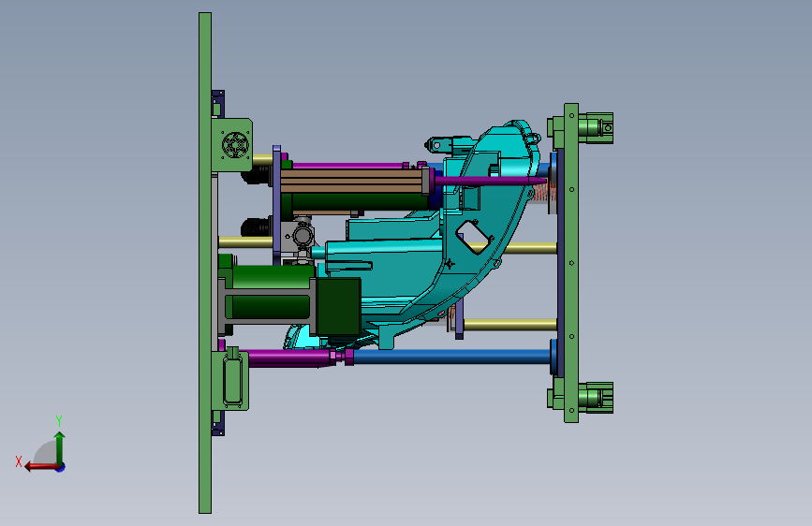The height and width of the screenshot is (526, 812).
Task: Select the brown striped cylinder body
Action: (352, 182)
